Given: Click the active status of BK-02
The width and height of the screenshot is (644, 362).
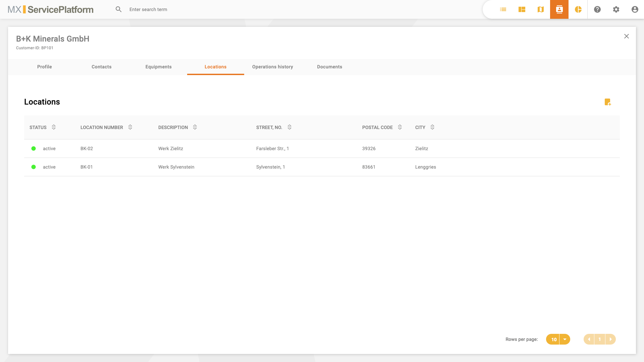Looking at the screenshot, I should tap(49, 148).
